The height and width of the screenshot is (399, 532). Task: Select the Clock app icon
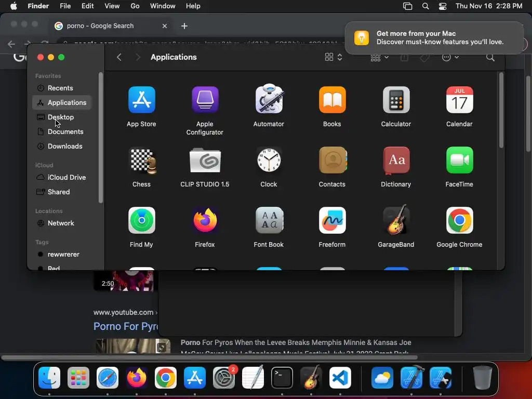[x=269, y=160]
